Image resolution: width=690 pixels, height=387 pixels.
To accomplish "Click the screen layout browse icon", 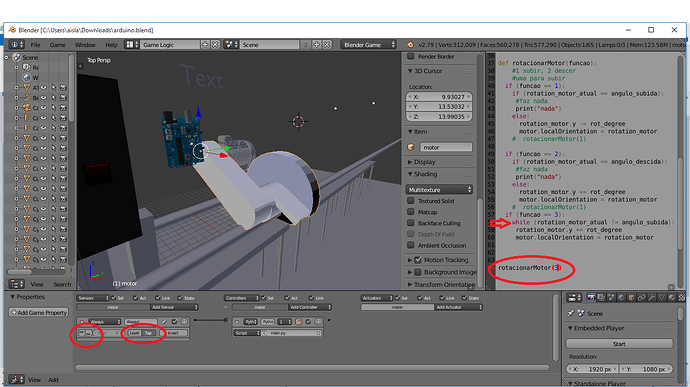I will click(x=132, y=44).
